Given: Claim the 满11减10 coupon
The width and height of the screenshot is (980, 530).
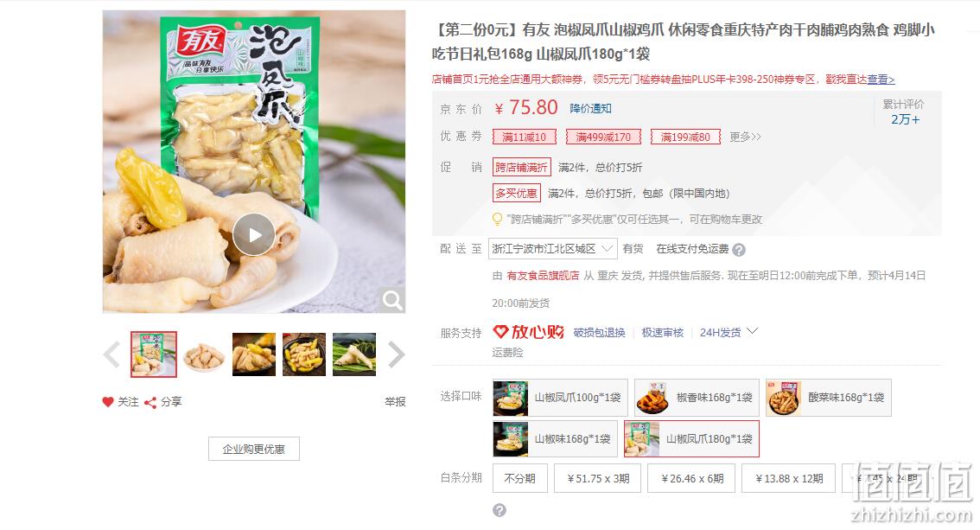Looking at the screenshot, I should point(525,137).
